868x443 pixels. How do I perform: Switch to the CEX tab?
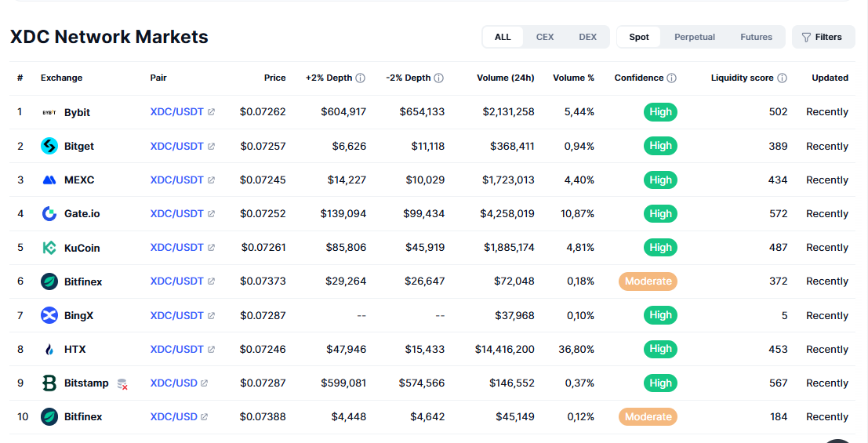545,37
